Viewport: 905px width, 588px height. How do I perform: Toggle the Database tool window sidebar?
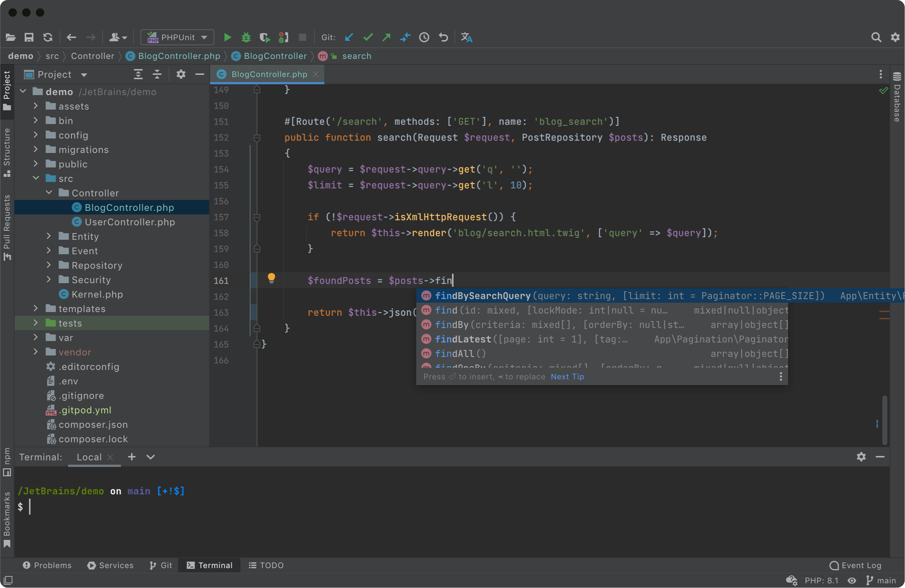pyautogui.click(x=897, y=98)
